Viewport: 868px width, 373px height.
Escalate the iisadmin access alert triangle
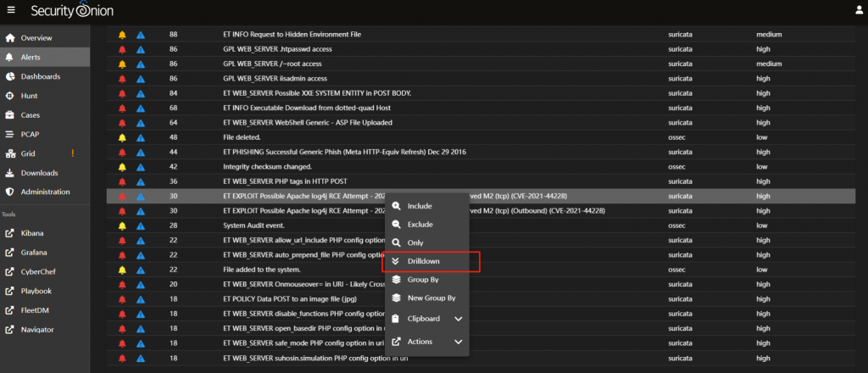[x=141, y=79]
